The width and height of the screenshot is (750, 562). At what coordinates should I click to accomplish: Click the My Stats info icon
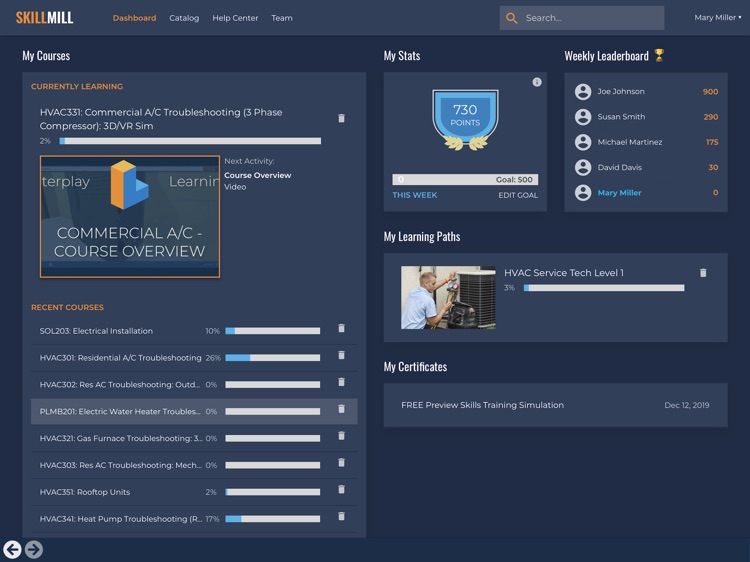pos(537,82)
